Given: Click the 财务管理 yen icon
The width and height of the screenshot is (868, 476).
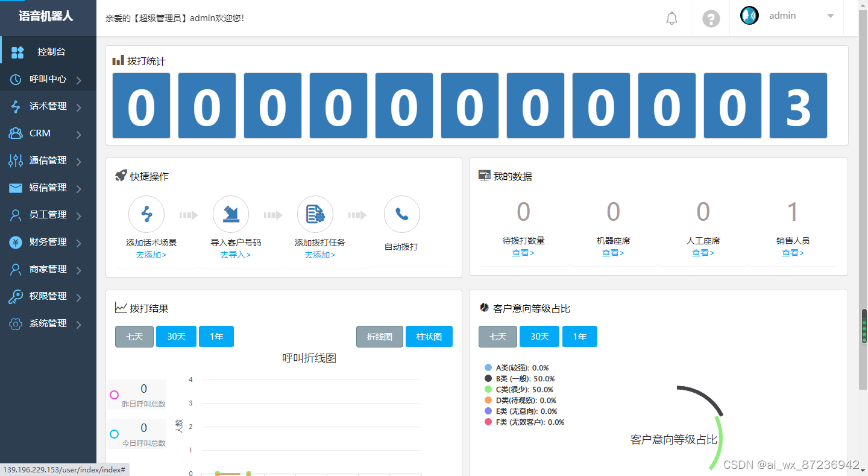Looking at the screenshot, I should click(16, 242).
